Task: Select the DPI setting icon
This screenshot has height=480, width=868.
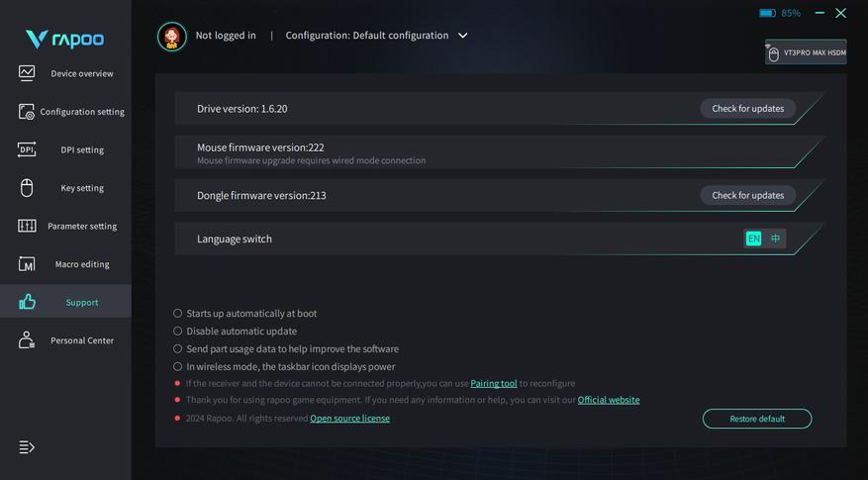Action: point(27,149)
